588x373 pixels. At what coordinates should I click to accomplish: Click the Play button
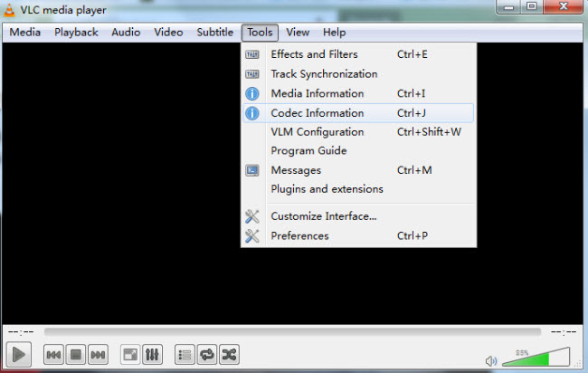18,354
